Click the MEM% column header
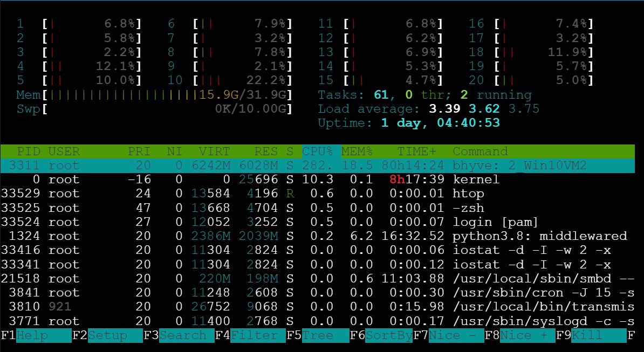The image size is (644, 352). (x=357, y=151)
